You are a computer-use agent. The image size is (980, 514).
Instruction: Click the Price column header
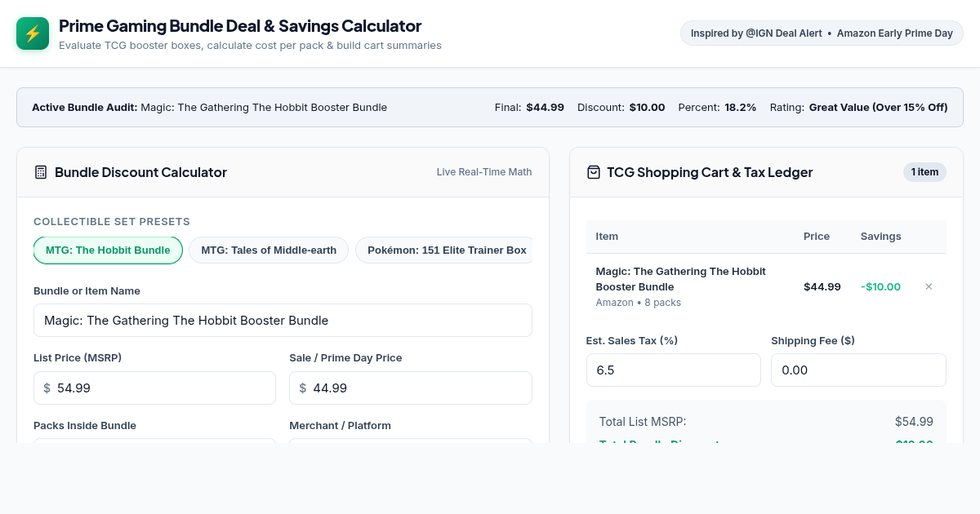click(817, 237)
